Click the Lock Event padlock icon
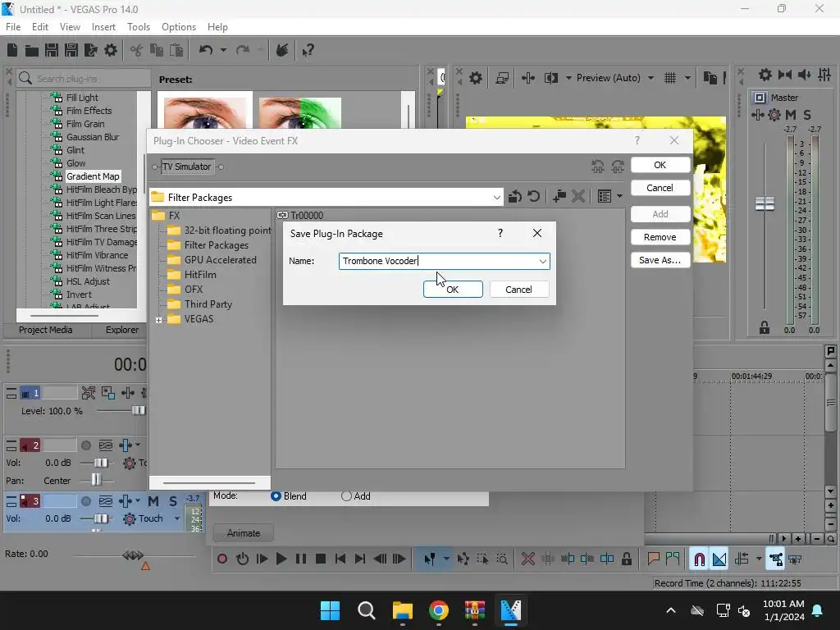 pos(626,559)
